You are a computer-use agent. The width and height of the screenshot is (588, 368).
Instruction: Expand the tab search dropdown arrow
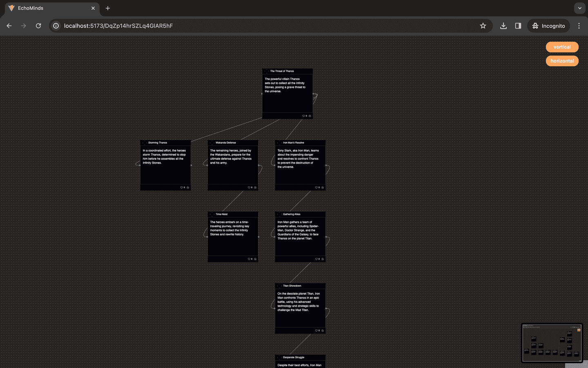(x=580, y=8)
